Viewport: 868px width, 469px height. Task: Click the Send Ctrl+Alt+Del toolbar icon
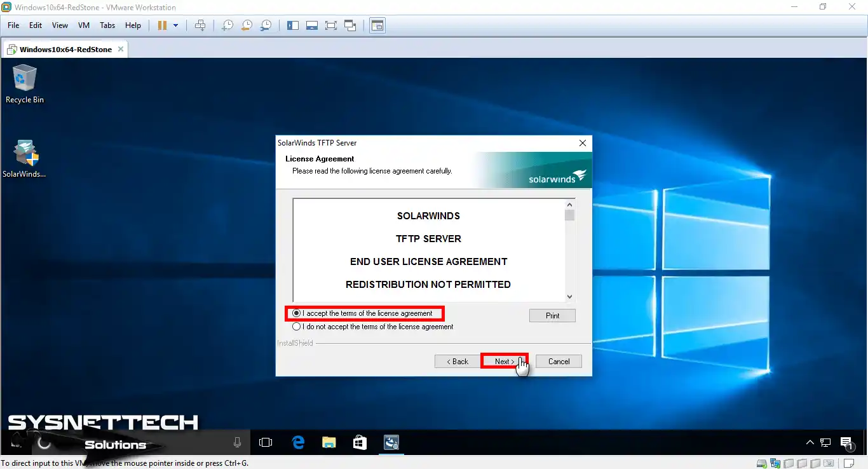(200, 25)
